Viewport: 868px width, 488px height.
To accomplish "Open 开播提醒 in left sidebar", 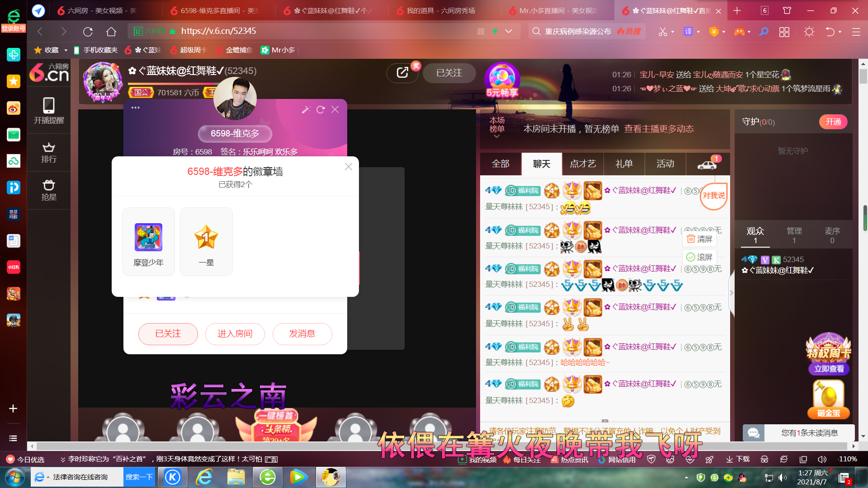I will 49,111.
